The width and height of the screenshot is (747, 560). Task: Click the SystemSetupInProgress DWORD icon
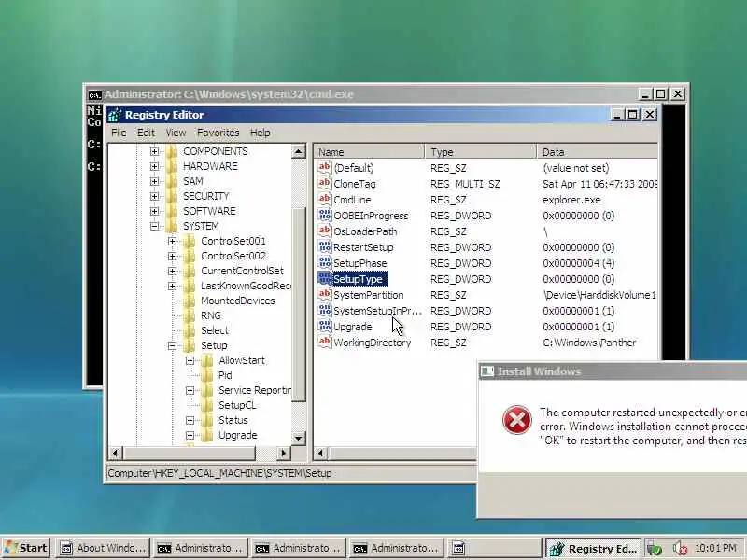324,311
